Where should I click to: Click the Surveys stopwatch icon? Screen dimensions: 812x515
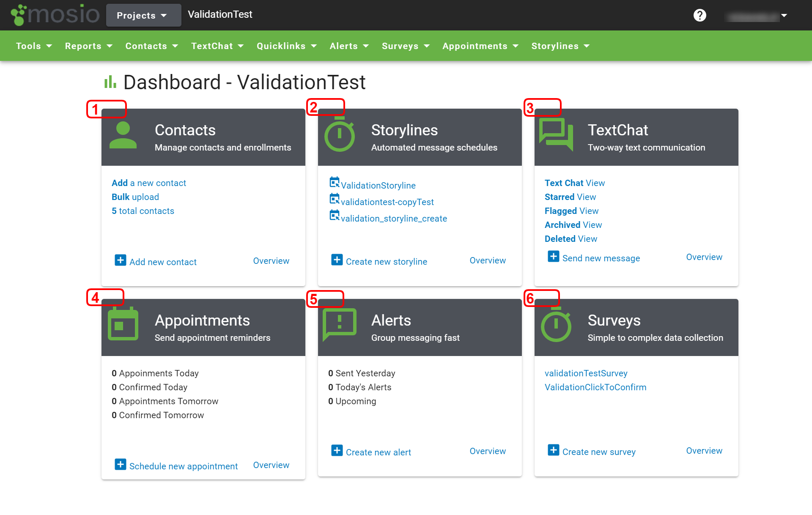[x=556, y=325]
